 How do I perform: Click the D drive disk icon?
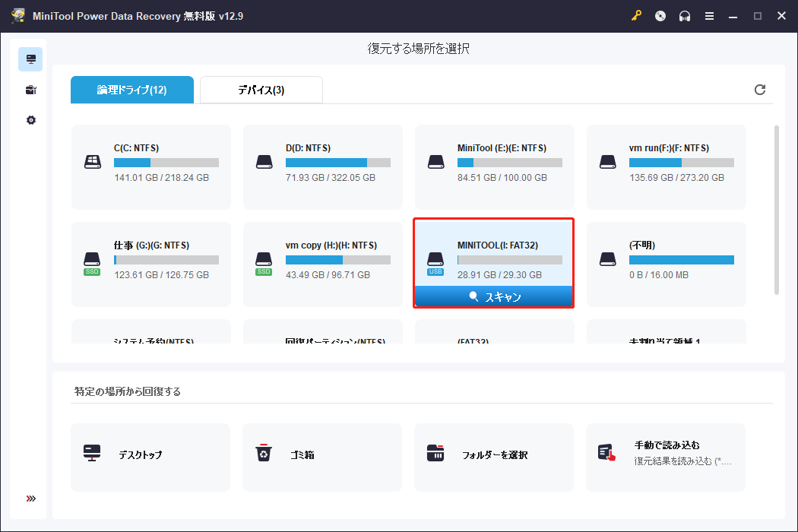[x=264, y=162]
